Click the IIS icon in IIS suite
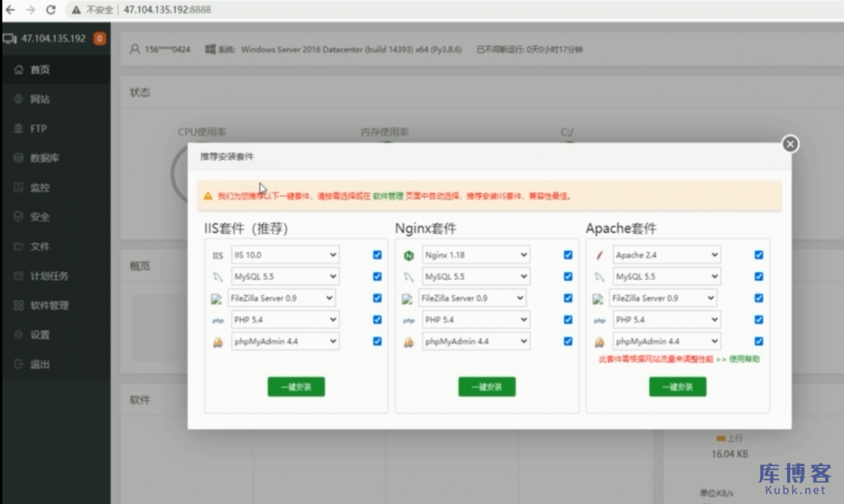The width and height of the screenshot is (844, 504). pos(218,255)
